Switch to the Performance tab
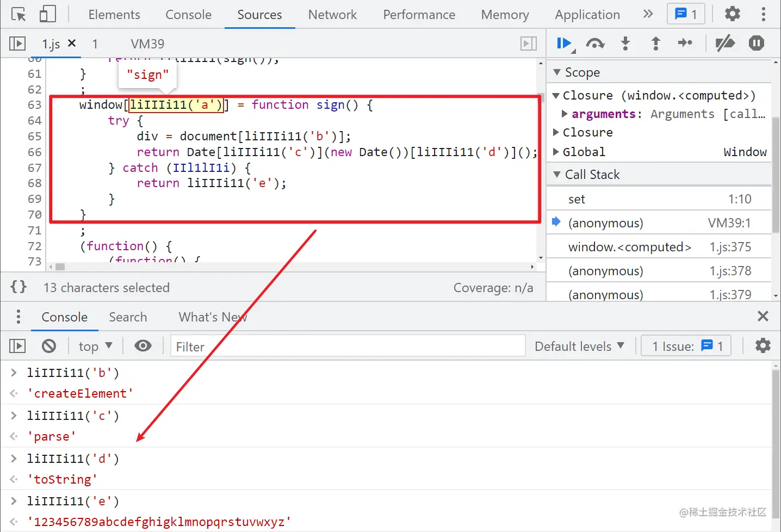The image size is (781, 532). click(x=419, y=15)
